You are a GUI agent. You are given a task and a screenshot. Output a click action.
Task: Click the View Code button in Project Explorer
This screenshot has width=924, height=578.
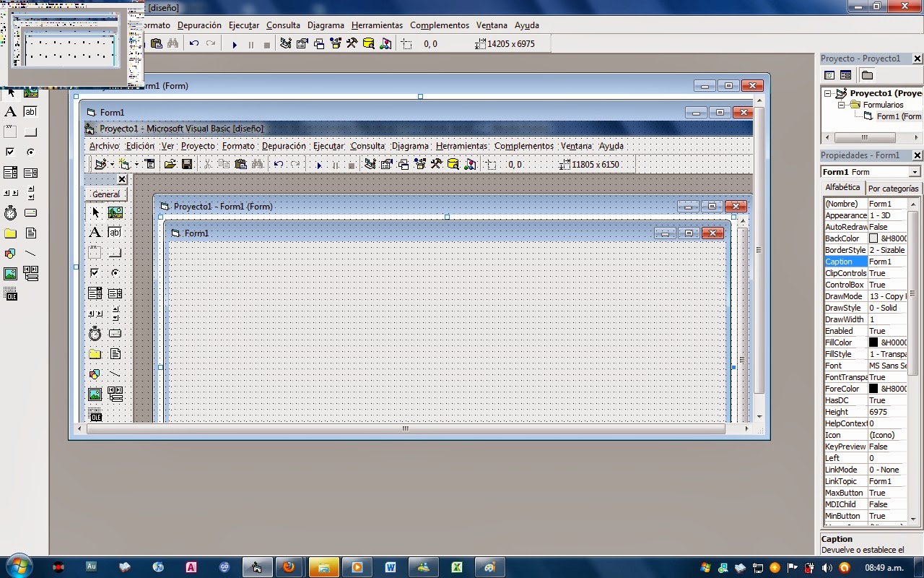(829, 75)
